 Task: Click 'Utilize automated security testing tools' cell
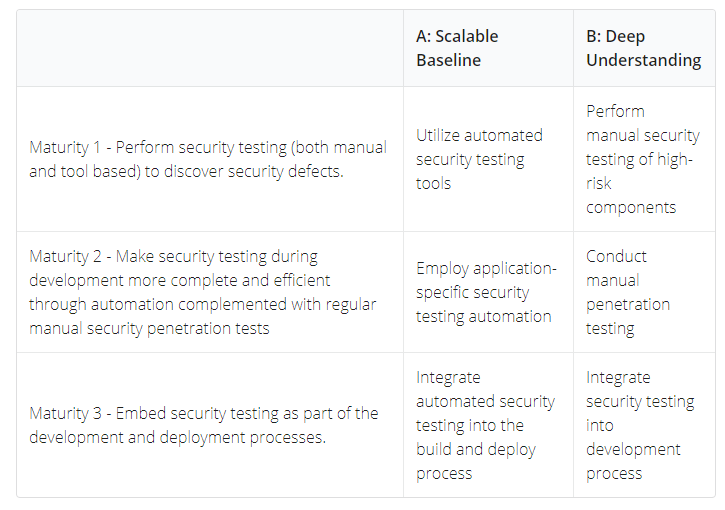point(488,159)
